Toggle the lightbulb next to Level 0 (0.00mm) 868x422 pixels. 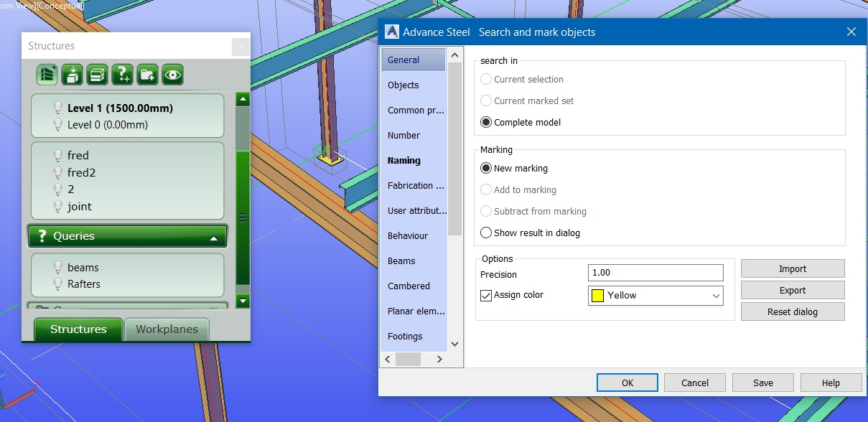coord(58,125)
